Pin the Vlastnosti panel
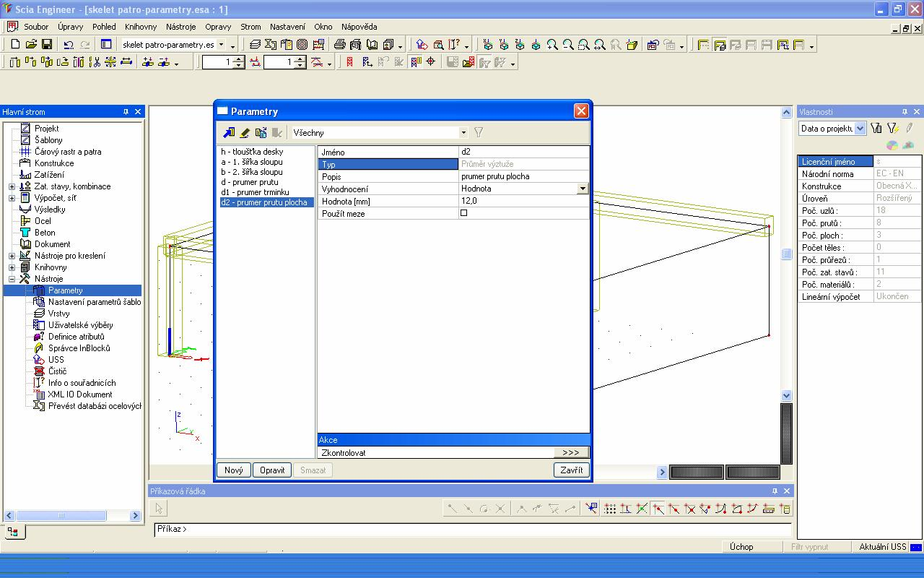 [905, 111]
